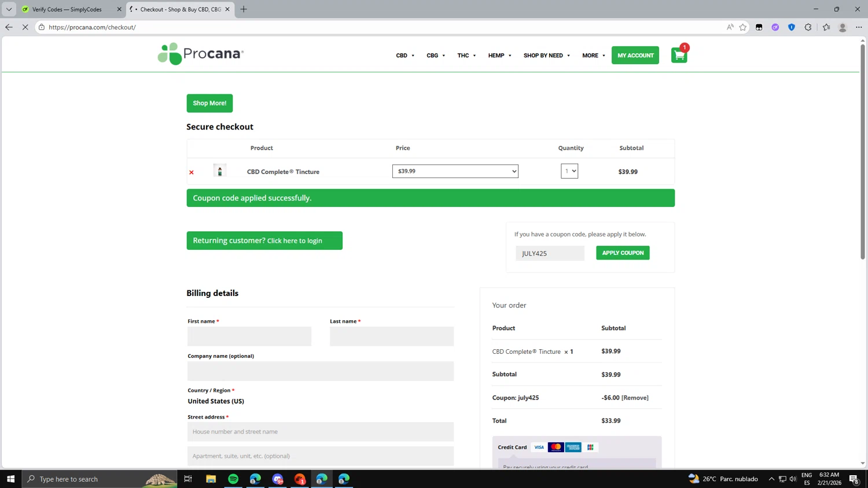Open Task View on taskbar
This screenshot has width=868, height=488.
188,479
